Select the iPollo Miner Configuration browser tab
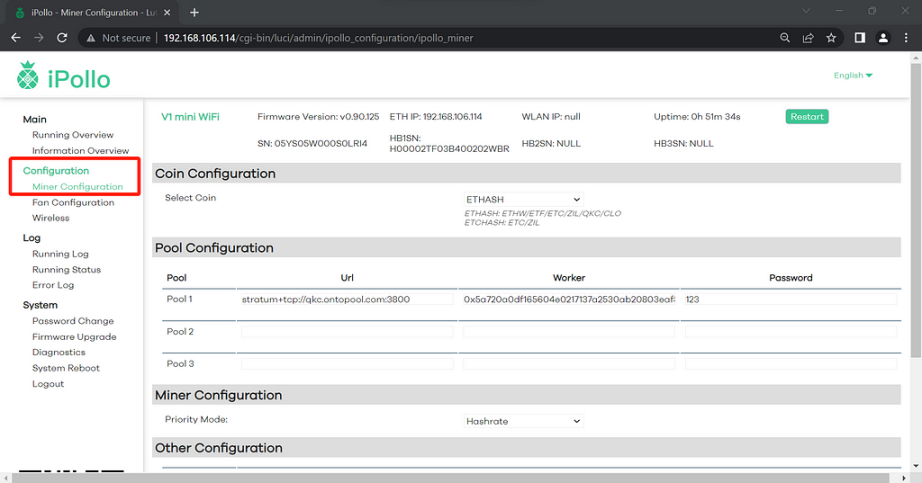The image size is (922, 483). [x=94, y=12]
